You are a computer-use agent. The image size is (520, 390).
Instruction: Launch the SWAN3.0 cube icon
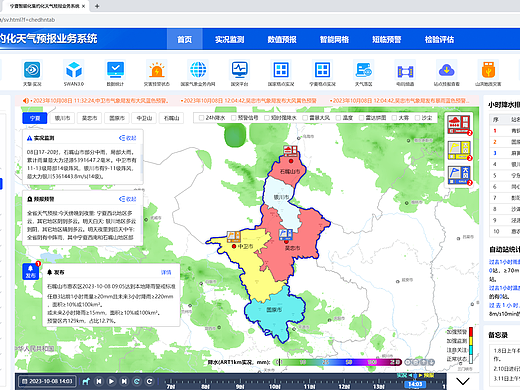click(x=74, y=70)
